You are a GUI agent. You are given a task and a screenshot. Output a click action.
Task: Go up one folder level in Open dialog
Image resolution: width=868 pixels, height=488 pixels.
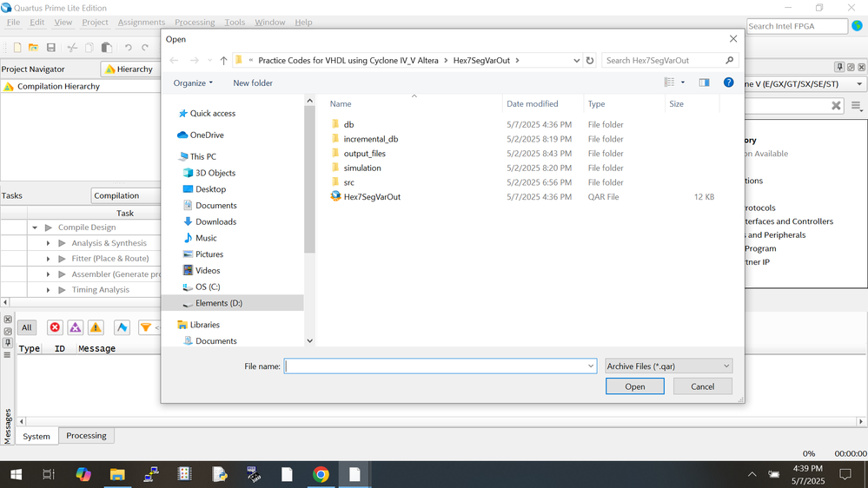(x=223, y=60)
